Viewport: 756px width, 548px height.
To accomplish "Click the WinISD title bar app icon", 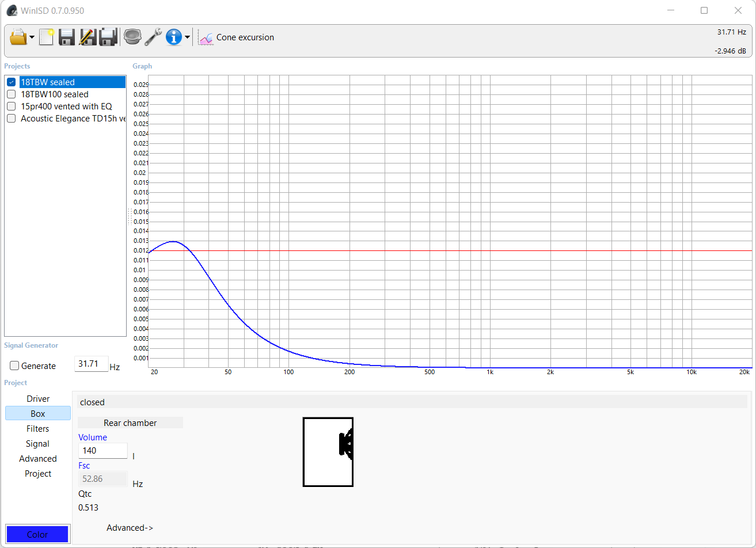I will click(12, 10).
